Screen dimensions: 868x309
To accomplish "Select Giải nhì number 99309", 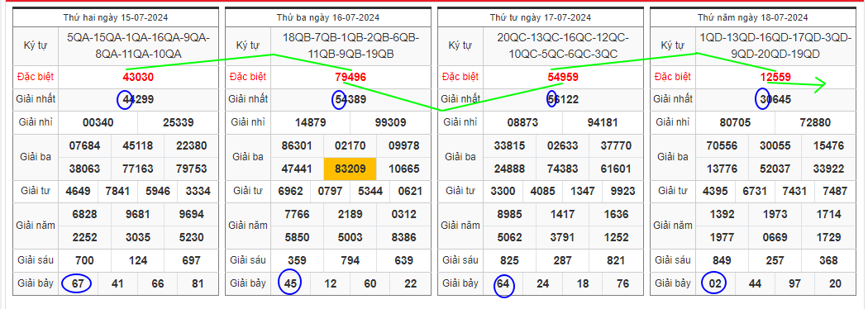I will [390, 122].
